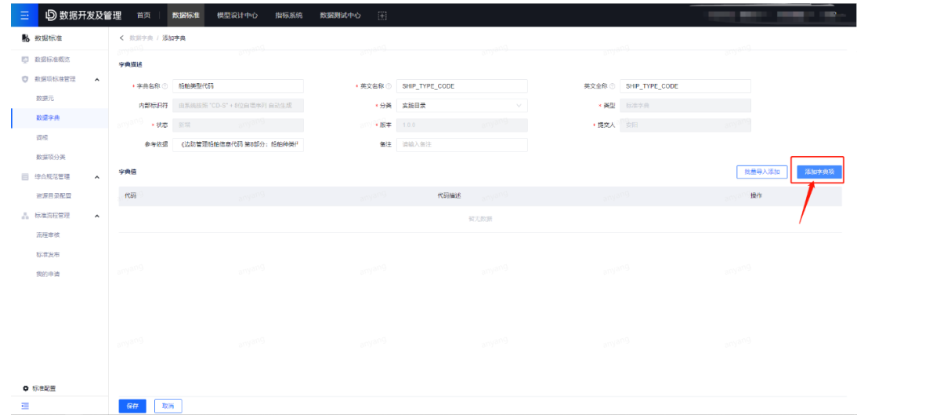Open the 首页 top tab
This screenshot has width=929, height=420.
(143, 16)
